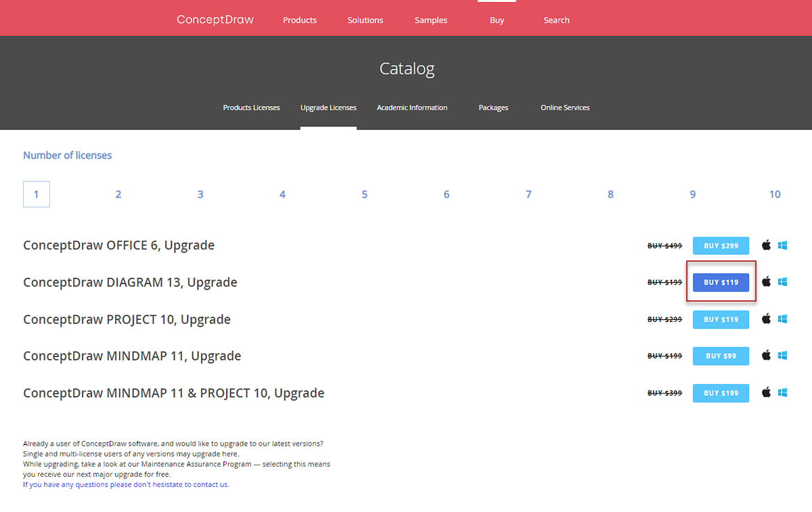Click ConceptDraw OFFICE 6, Upgrade title

tap(118, 245)
